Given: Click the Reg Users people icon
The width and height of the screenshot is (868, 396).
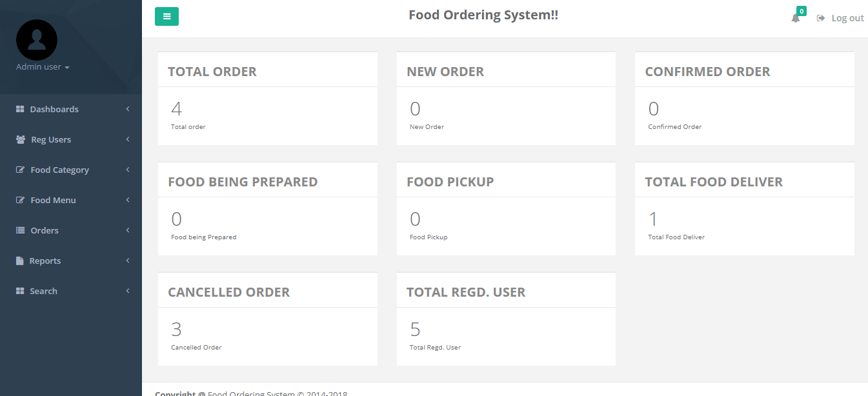Looking at the screenshot, I should [21, 139].
